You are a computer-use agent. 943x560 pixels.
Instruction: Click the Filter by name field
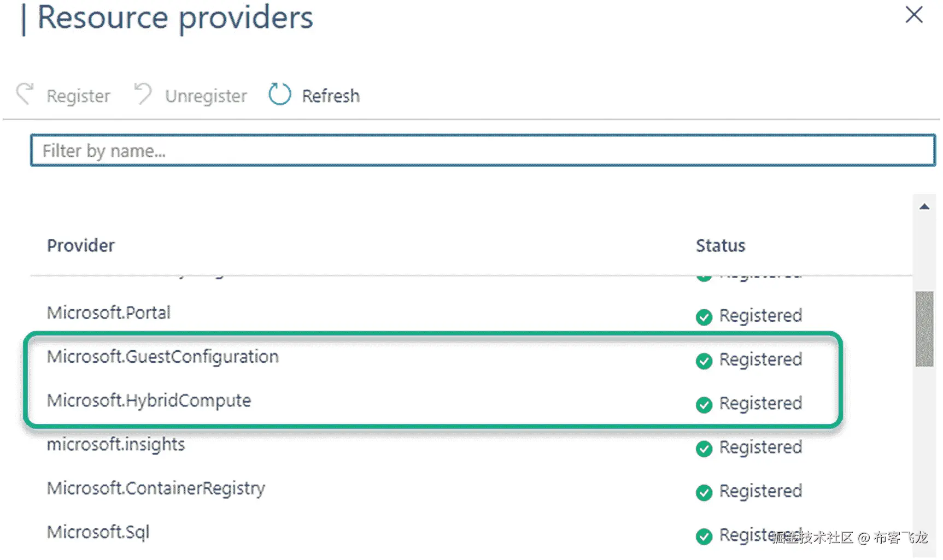pyautogui.click(x=482, y=150)
